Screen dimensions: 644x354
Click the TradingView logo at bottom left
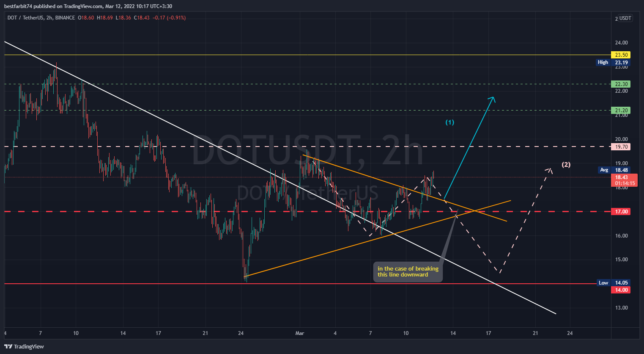[x=24, y=346]
